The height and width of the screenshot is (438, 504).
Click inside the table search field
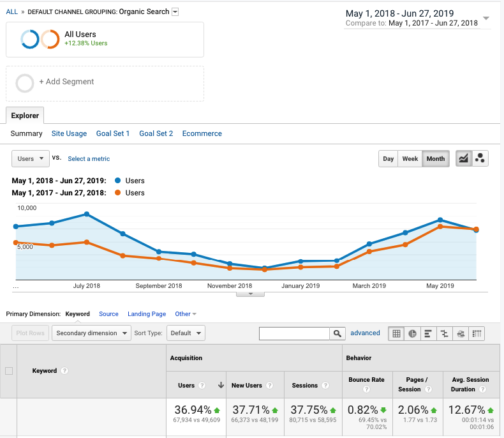294,333
